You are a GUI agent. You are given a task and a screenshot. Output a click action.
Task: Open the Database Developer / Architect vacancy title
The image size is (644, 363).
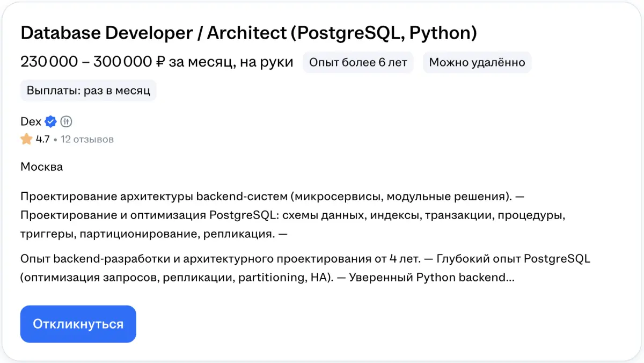coord(248,33)
